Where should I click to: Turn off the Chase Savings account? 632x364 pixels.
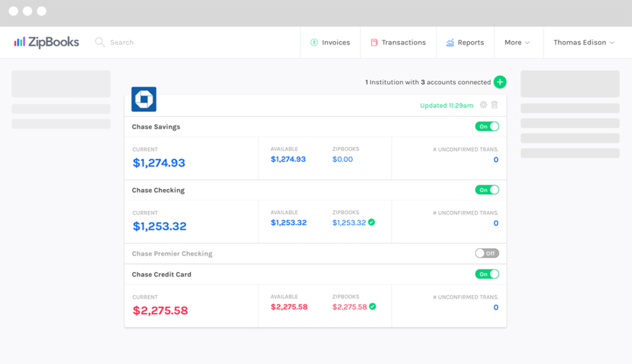tap(487, 126)
